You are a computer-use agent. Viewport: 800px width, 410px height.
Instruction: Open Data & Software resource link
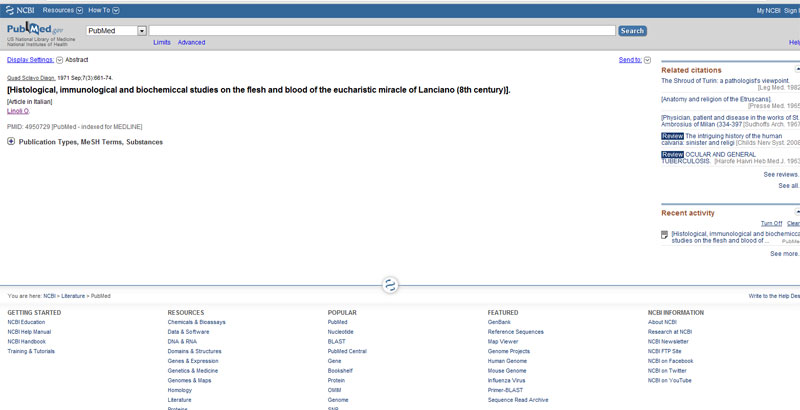click(188, 332)
